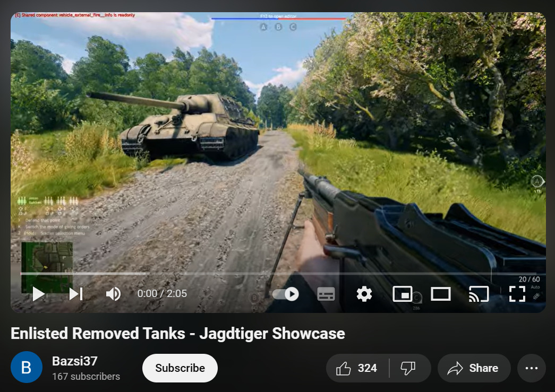555x392 pixels.
Task: Cast video to a TV
Action: [479, 293]
